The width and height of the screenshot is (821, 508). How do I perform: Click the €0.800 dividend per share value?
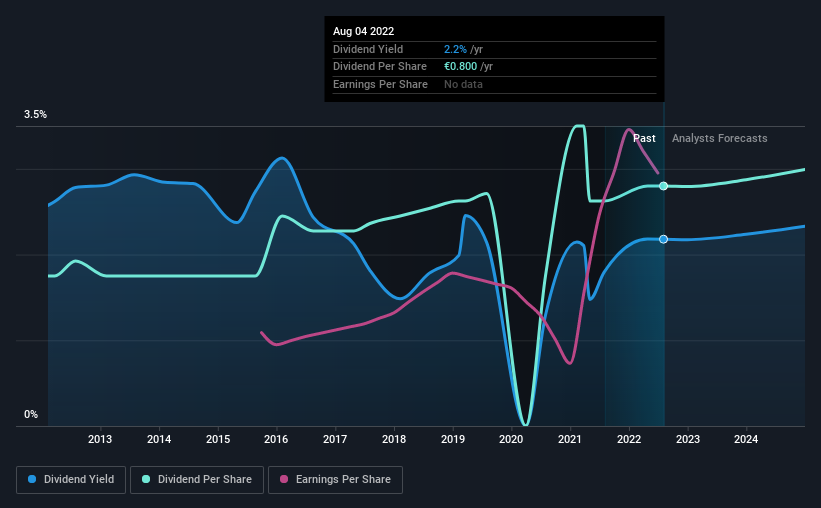(x=460, y=67)
